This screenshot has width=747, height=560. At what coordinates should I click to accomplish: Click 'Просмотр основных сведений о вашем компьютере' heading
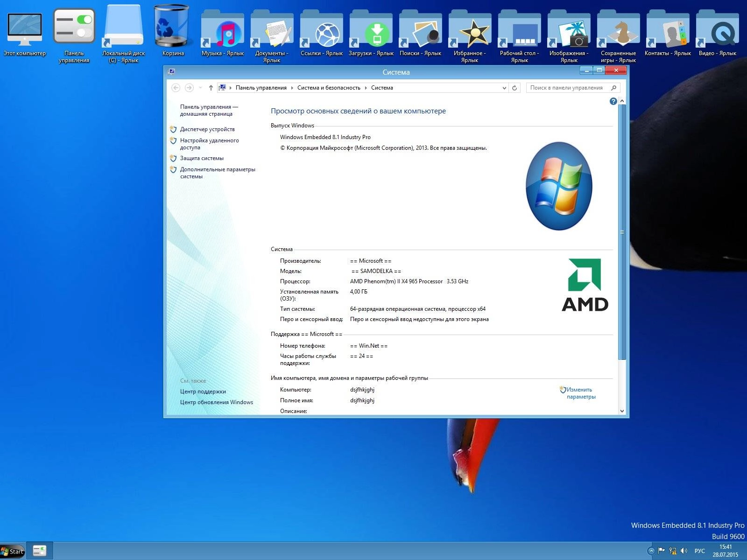(x=358, y=111)
